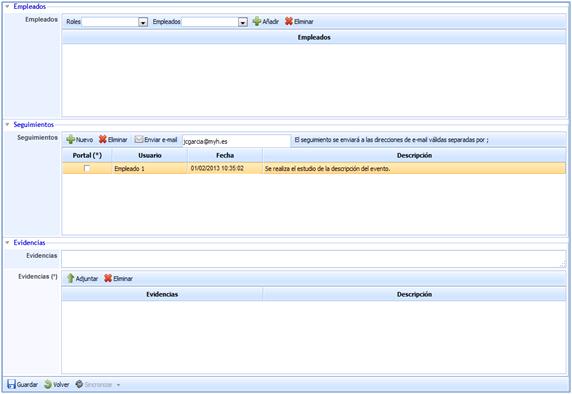Open the Sincronizar dropdown arrow

pyautogui.click(x=118, y=385)
